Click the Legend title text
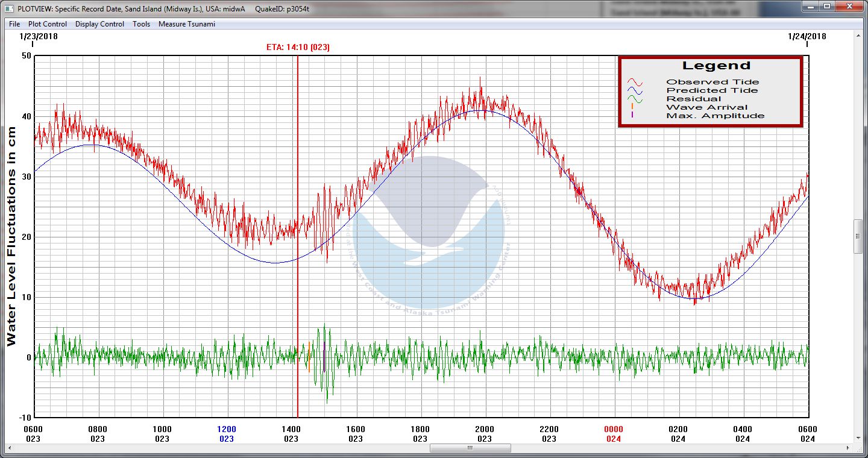 716,66
